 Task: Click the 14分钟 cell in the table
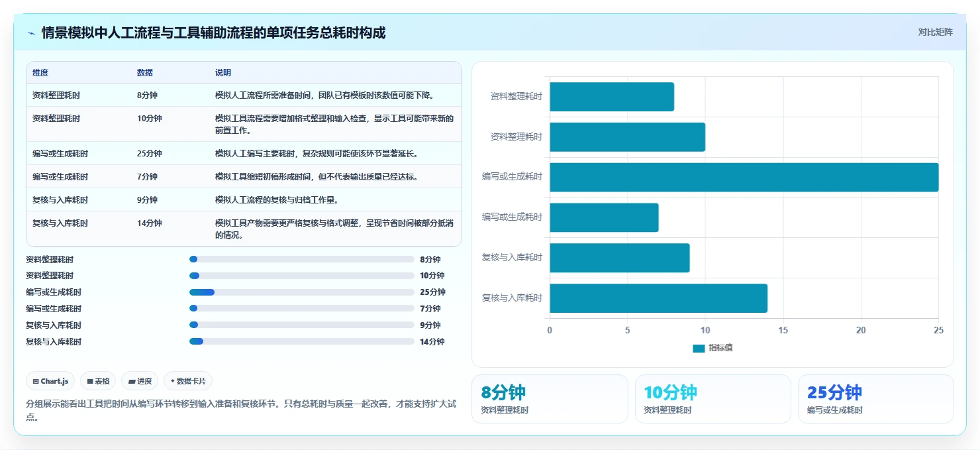pos(150,223)
